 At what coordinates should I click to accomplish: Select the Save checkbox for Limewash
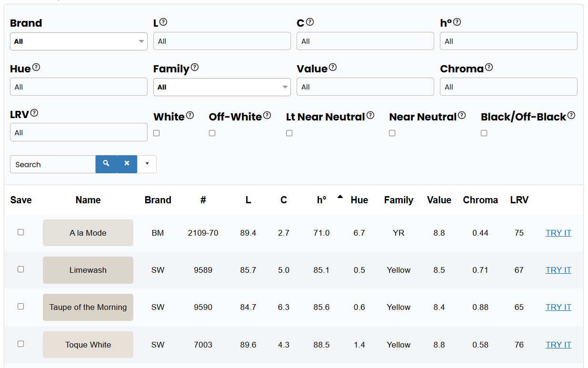[20, 269]
